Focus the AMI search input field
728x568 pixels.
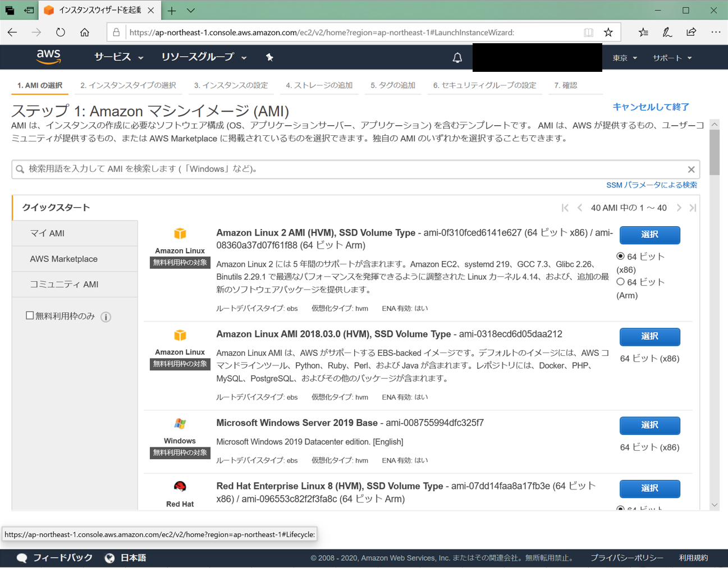coord(356,169)
